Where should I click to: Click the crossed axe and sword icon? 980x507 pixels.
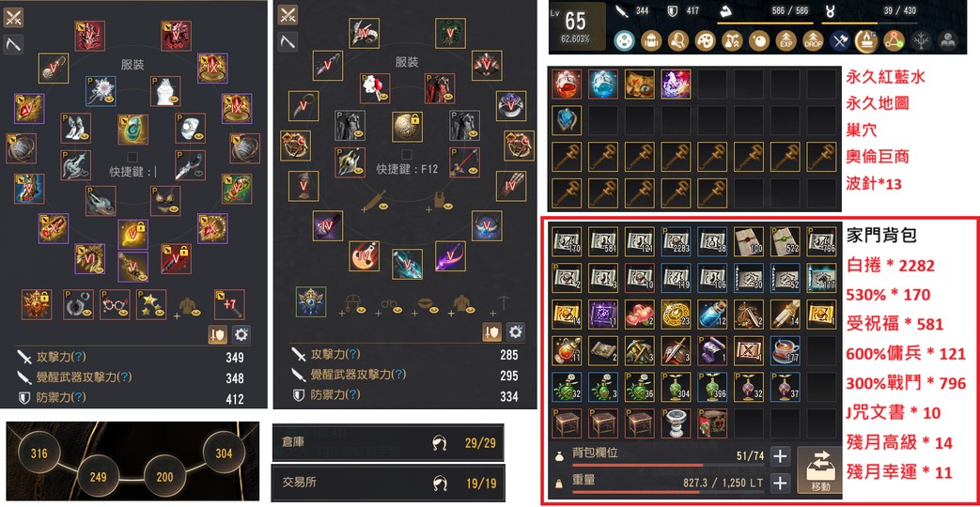tap(839, 40)
